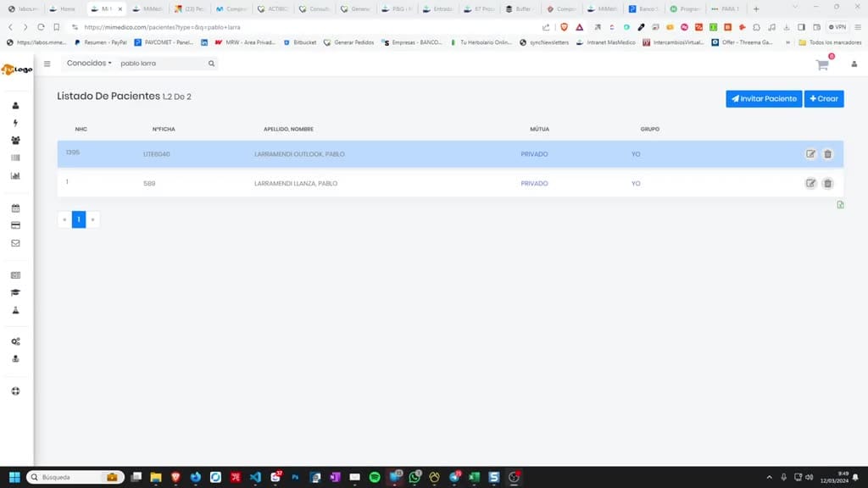Screen dimensions: 868x488
Task: Open Todos los marcadores folder
Action: [830, 42]
